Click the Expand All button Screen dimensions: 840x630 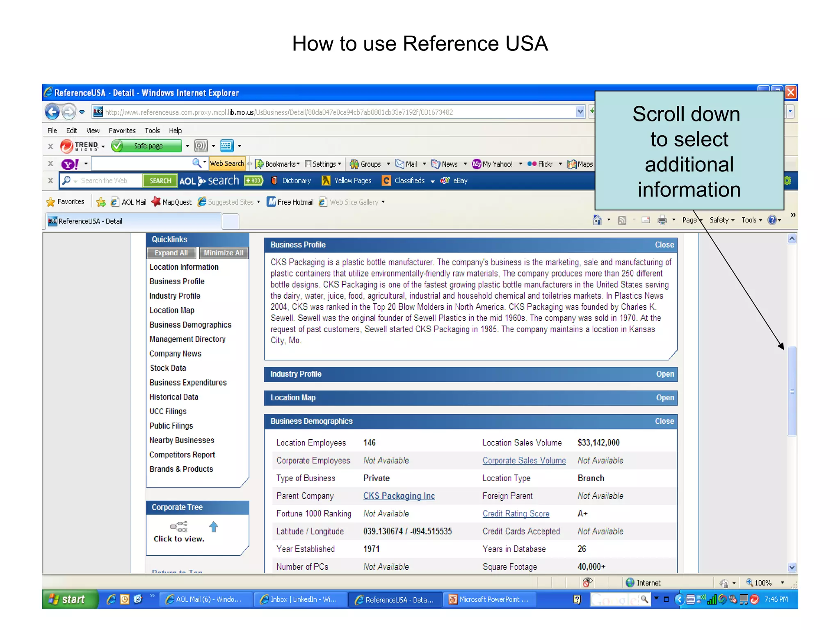[171, 253]
